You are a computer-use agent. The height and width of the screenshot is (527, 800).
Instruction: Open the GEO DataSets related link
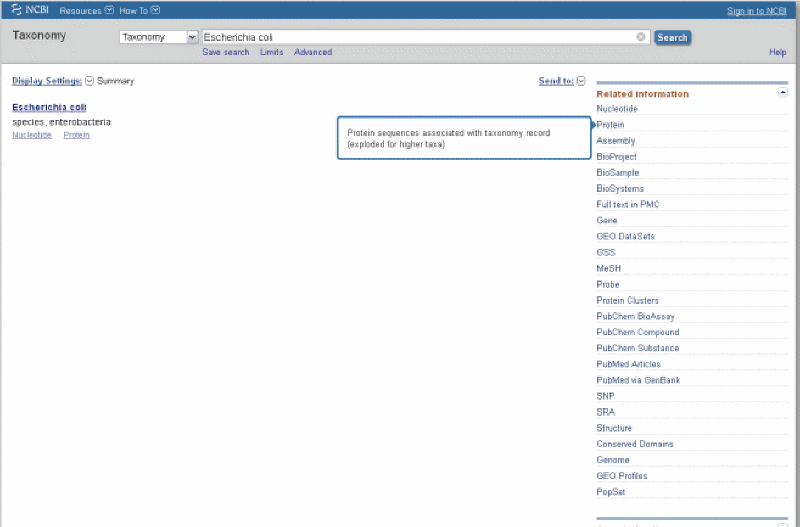tap(626, 236)
